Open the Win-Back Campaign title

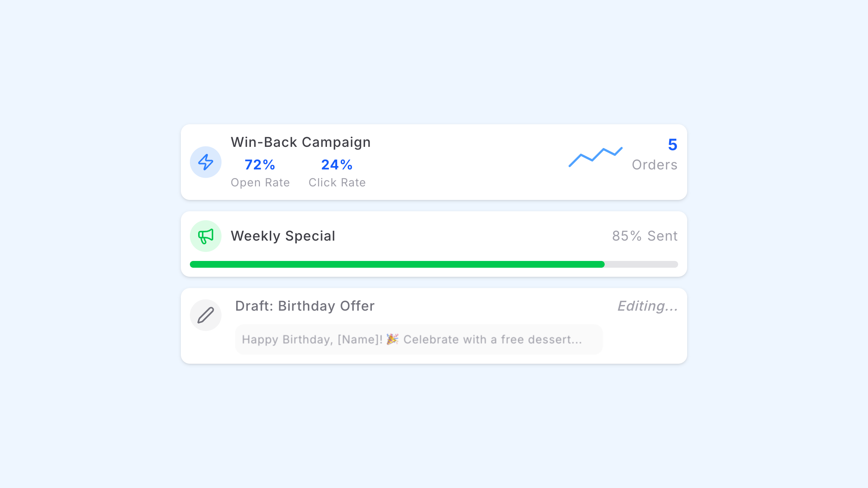301,142
